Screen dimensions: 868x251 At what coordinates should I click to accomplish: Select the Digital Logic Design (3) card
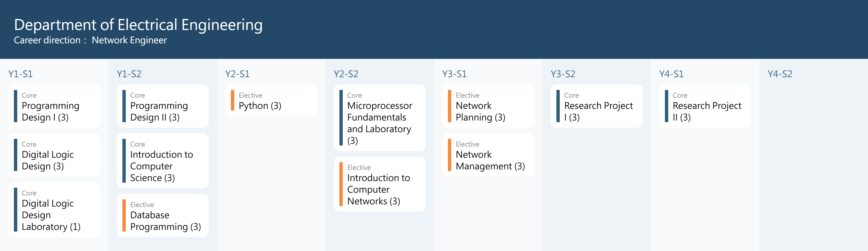tap(54, 155)
